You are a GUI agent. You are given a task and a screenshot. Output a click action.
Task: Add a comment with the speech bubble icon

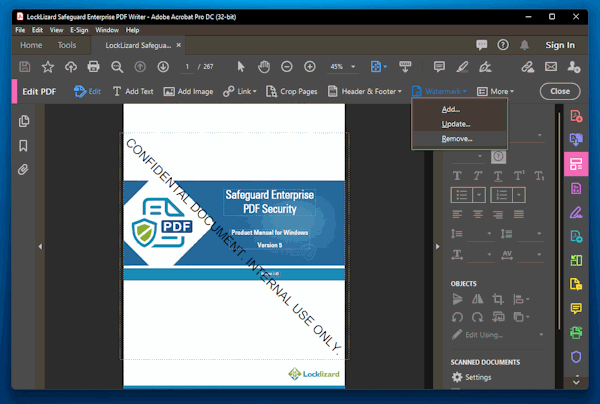tap(439, 67)
